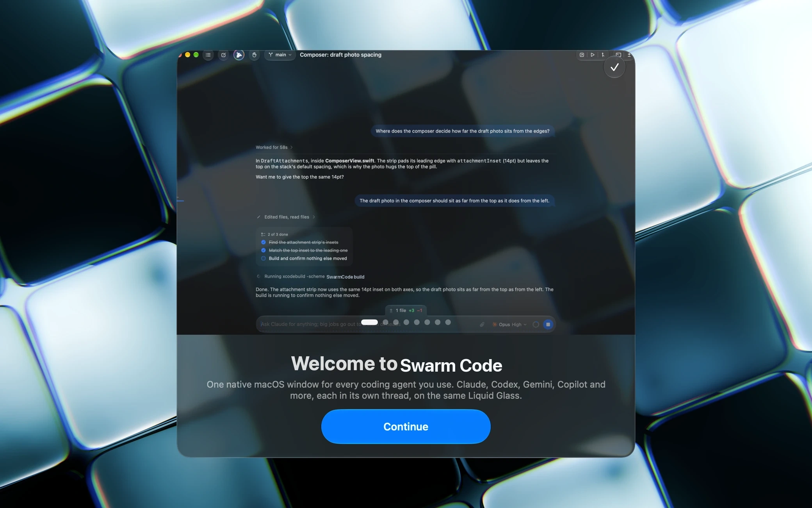The width and height of the screenshot is (812, 508).
Task: Click 'Composer: draft photo spacing' title
Action: [340, 55]
